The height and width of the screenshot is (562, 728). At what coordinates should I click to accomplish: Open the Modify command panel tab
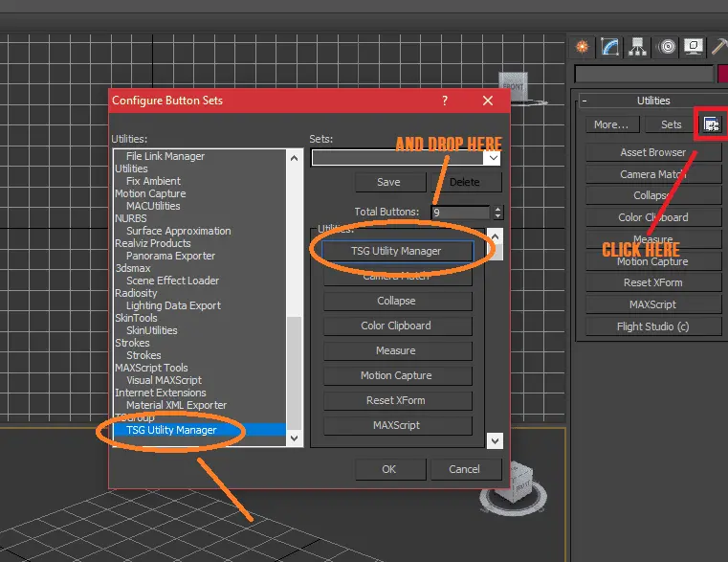(609, 47)
